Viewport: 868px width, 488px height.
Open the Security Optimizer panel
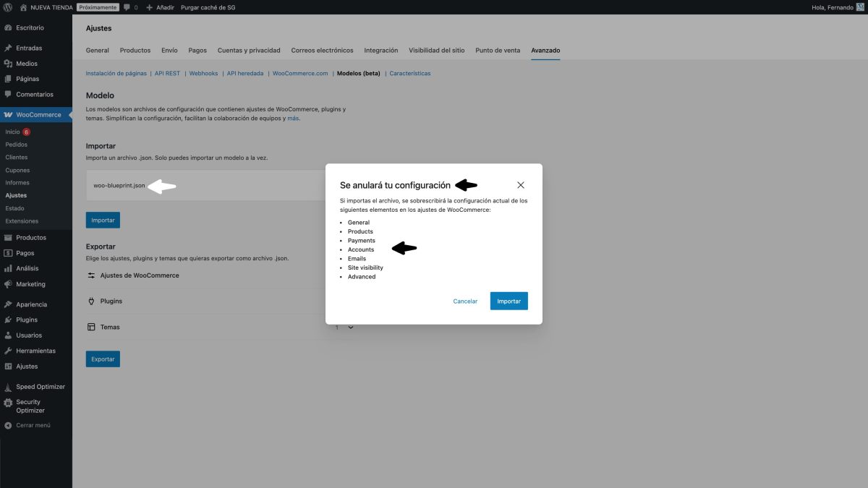coord(33,406)
